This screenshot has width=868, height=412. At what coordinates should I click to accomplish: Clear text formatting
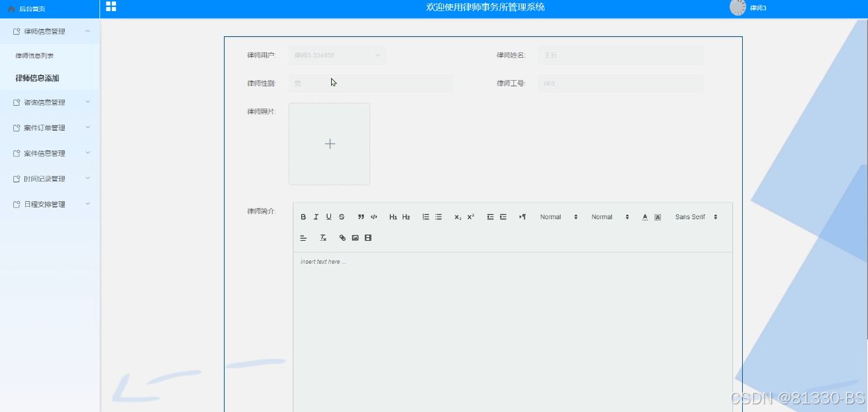(x=323, y=238)
